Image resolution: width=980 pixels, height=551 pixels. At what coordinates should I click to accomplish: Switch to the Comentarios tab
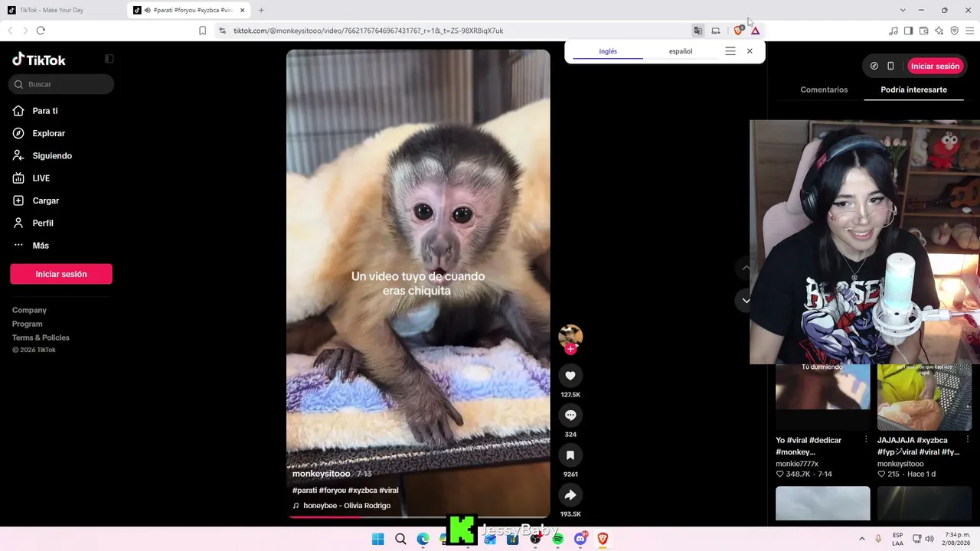(x=824, y=90)
